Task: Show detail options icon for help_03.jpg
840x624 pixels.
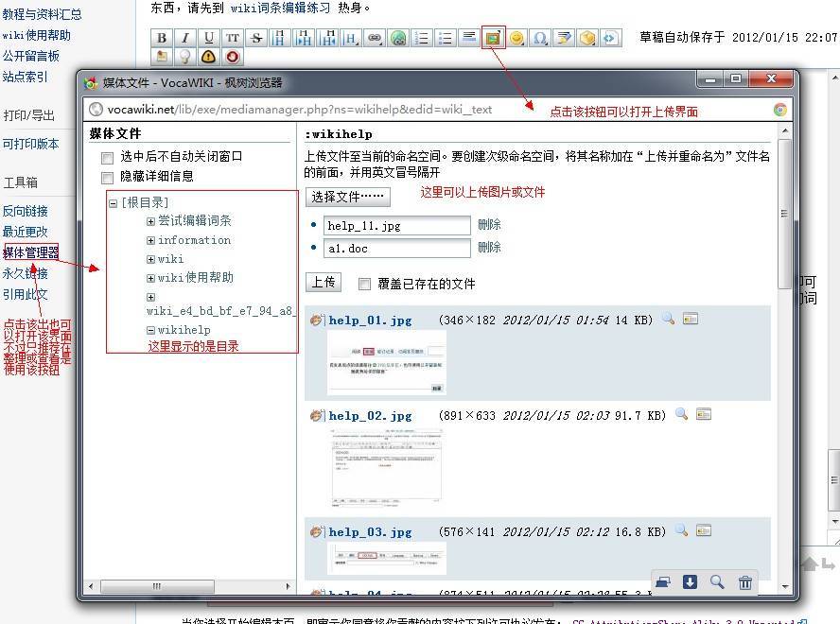Action: coord(704,530)
